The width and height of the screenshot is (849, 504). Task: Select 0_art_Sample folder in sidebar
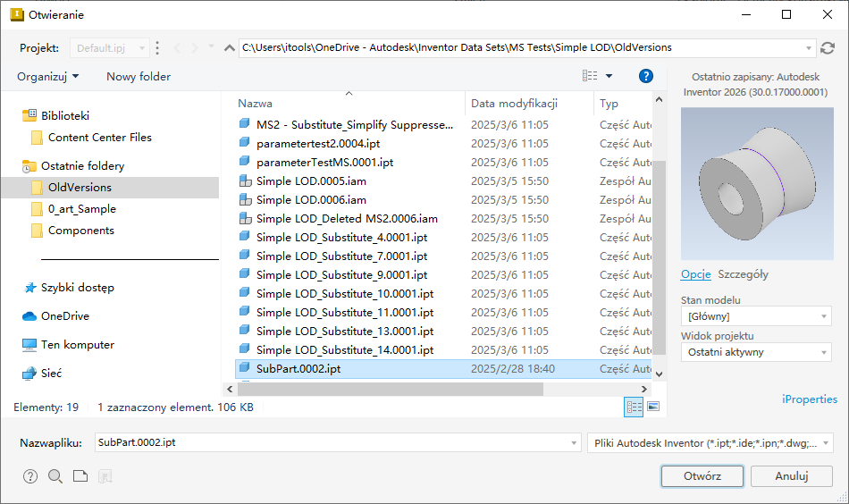pos(81,209)
